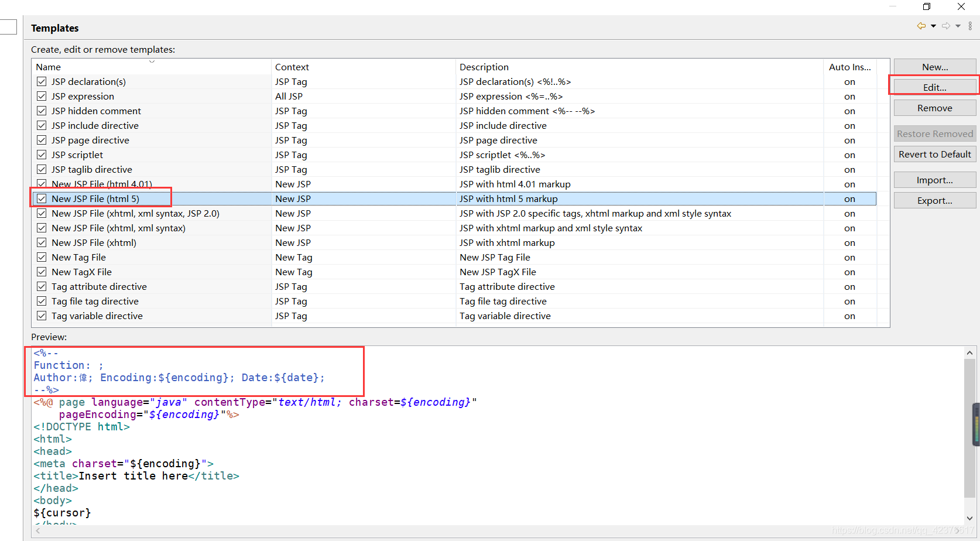Toggle the JSP expression template checkbox
Viewport: 980px width, 541px height.
click(42, 96)
